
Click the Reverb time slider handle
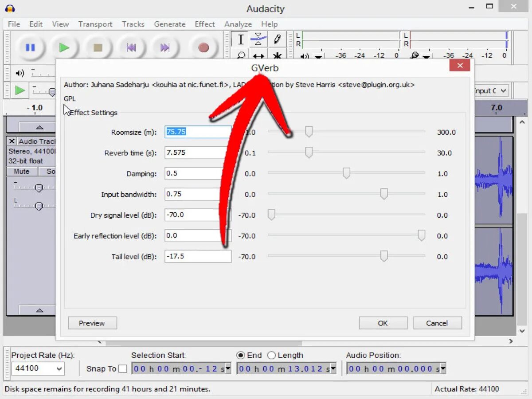click(x=309, y=153)
